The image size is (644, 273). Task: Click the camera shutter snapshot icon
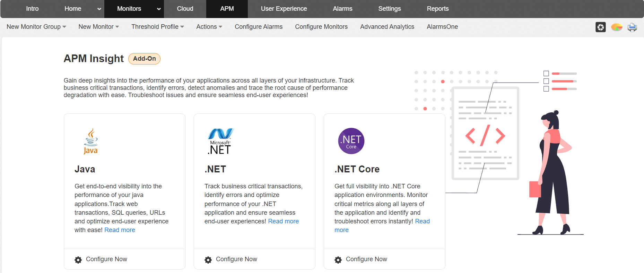pyautogui.click(x=600, y=27)
